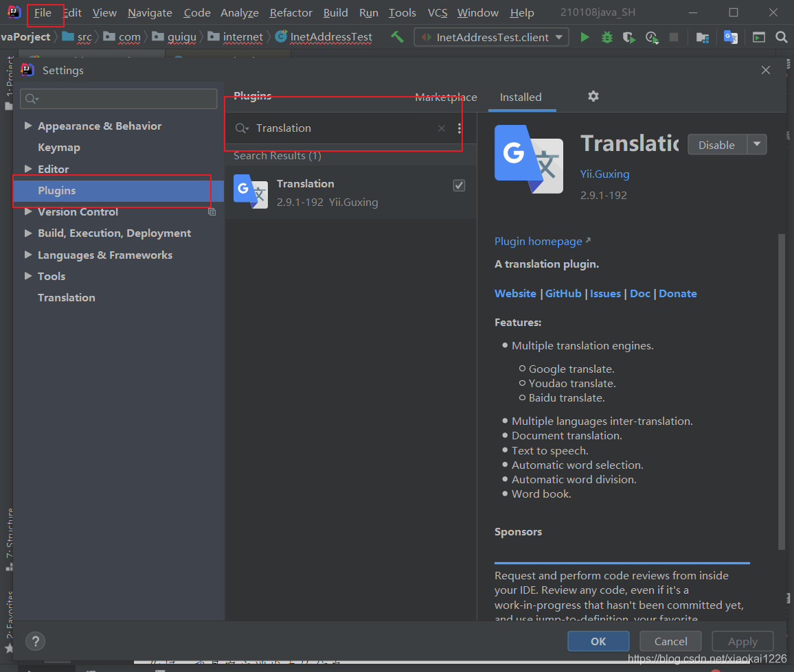Click the Build project hammer icon
This screenshot has height=672, width=794.
click(x=398, y=37)
